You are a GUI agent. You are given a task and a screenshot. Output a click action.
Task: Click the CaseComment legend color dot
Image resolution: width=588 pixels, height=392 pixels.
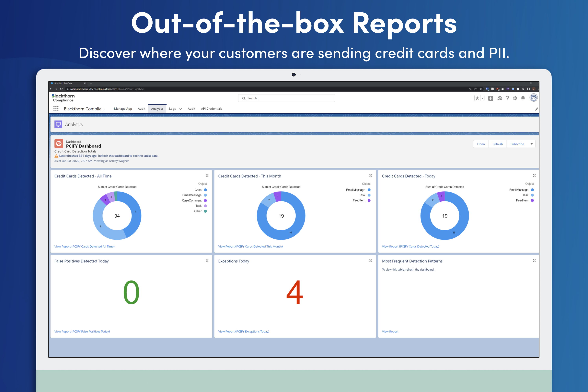(x=205, y=200)
